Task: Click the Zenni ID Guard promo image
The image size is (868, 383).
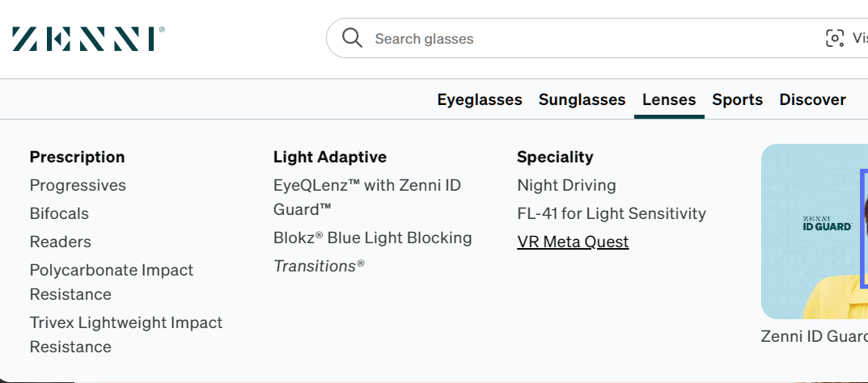Action: tap(814, 231)
